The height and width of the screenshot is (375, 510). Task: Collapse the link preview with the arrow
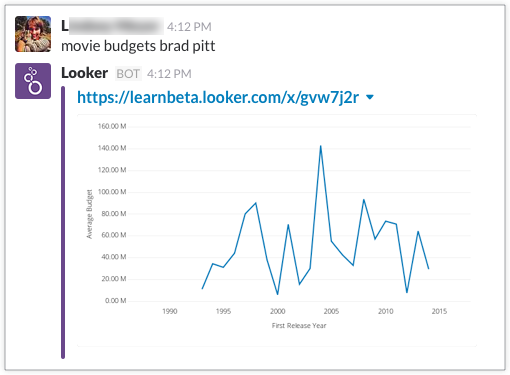(x=370, y=97)
